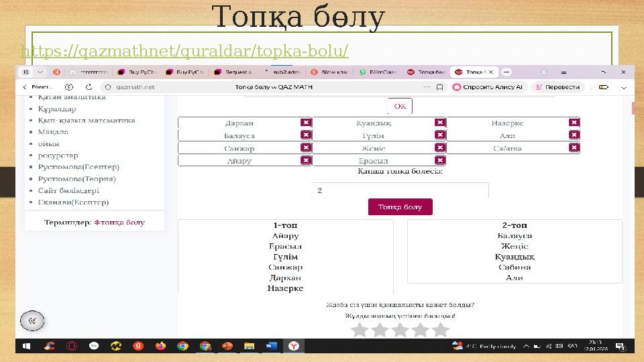The height and width of the screenshot is (362, 644).
Task: Click the browser back arrow
Action: [x=25, y=87]
